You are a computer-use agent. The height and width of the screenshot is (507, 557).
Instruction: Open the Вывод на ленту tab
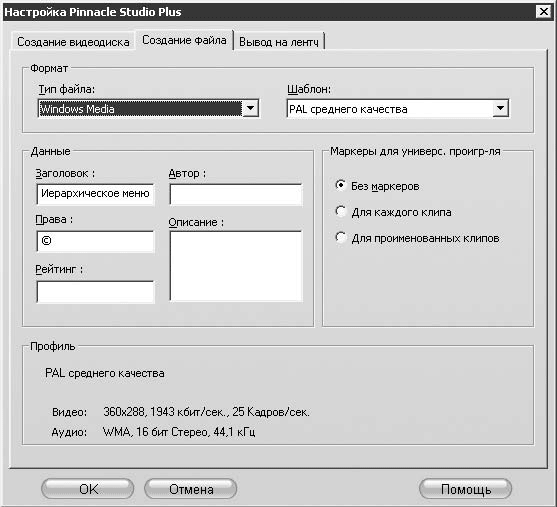279,42
